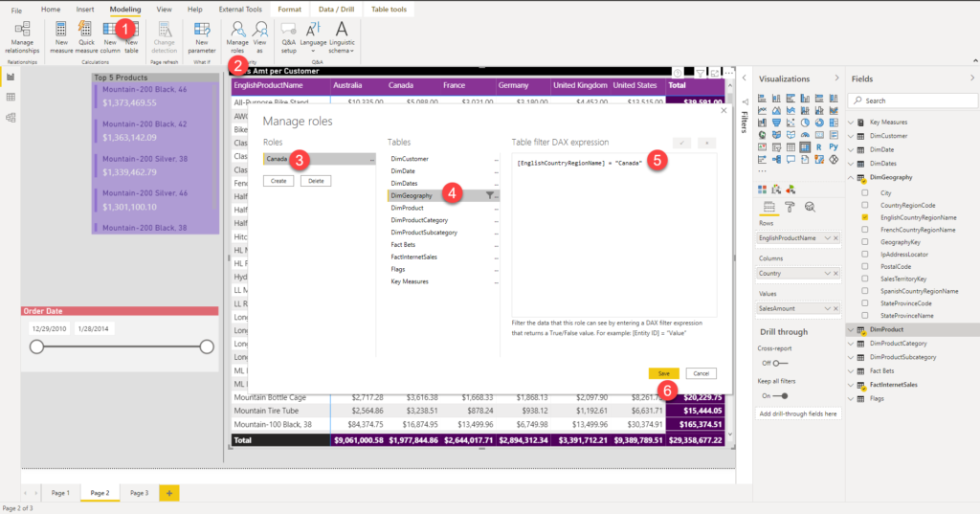Screen dimensions: 980x514
Task: Uncheck the EnglishCountryRegionName field
Action: pos(865,217)
